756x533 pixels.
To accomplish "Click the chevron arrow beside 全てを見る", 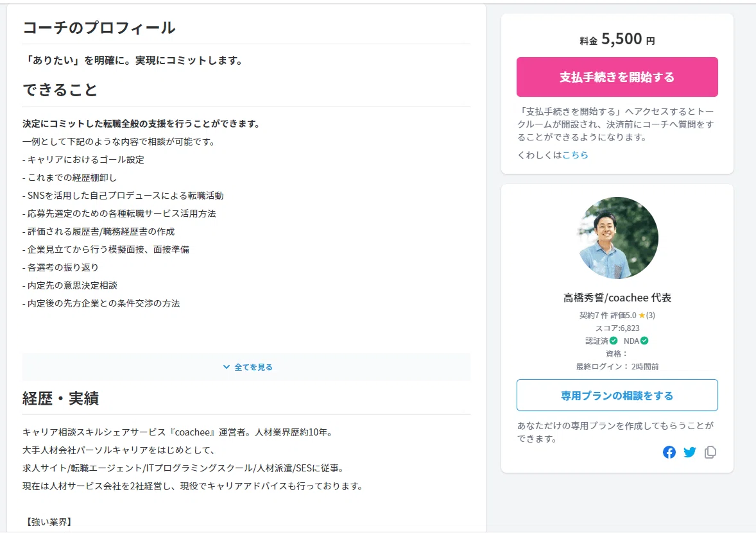I will [226, 368].
